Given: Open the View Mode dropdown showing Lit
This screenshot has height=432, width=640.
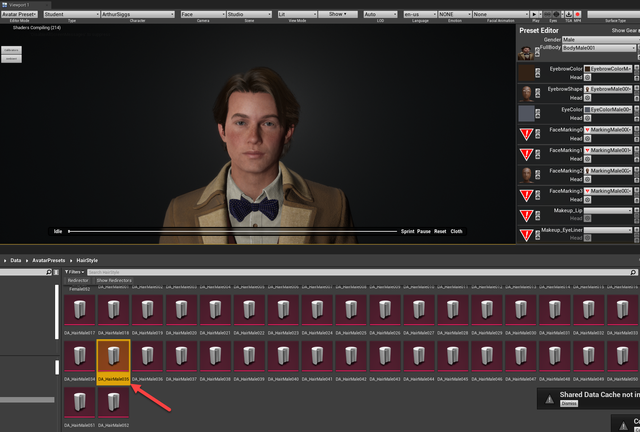Looking at the screenshot, I should [297, 14].
